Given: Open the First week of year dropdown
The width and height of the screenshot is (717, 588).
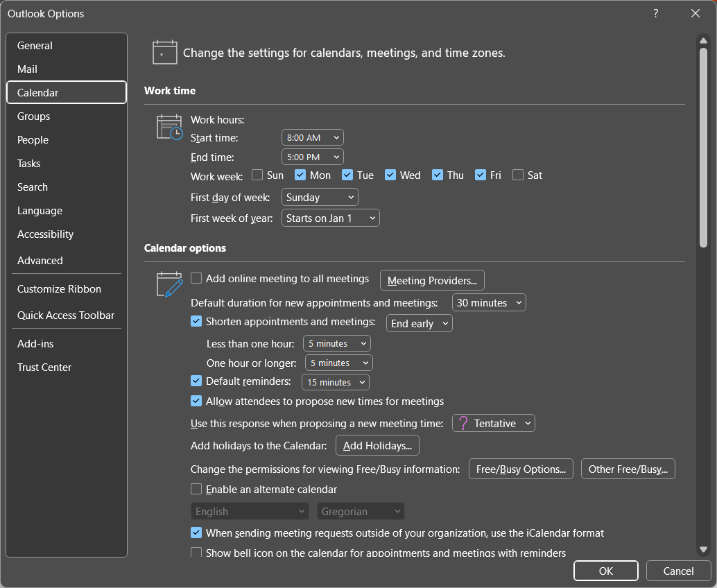Looking at the screenshot, I should [x=331, y=218].
